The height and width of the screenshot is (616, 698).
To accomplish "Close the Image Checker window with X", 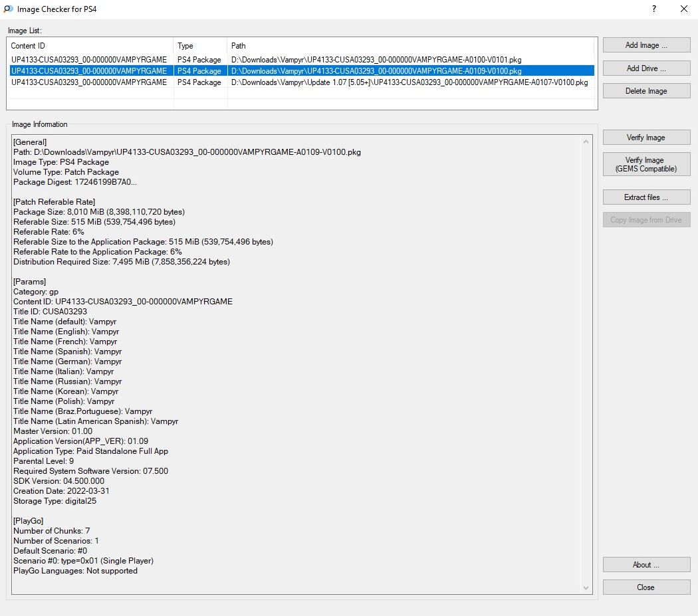I will pos(684,9).
